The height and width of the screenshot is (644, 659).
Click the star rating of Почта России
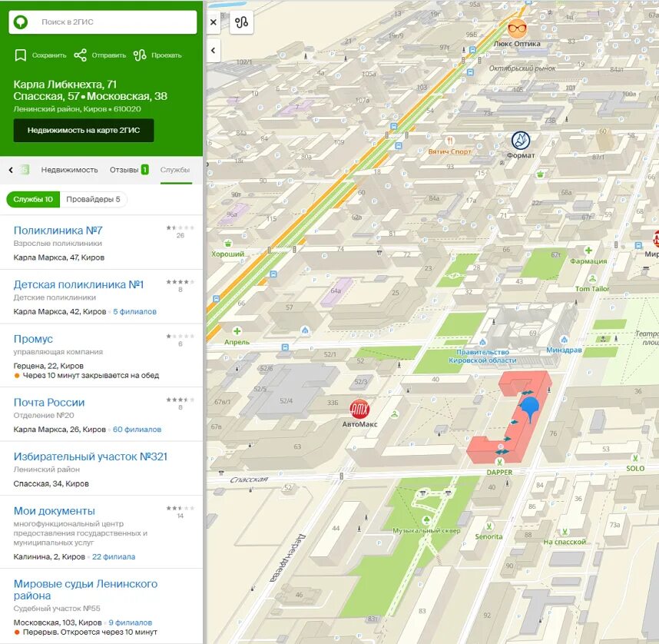pos(180,400)
